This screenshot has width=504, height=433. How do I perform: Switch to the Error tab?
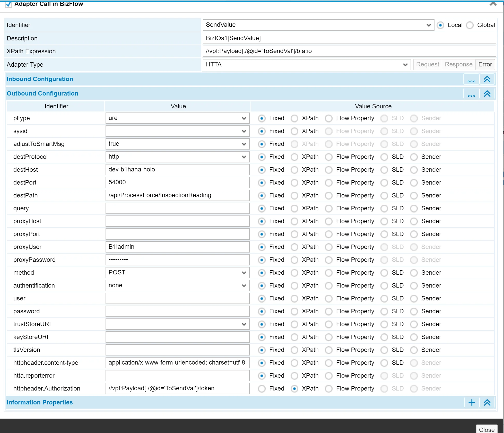click(485, 65)
